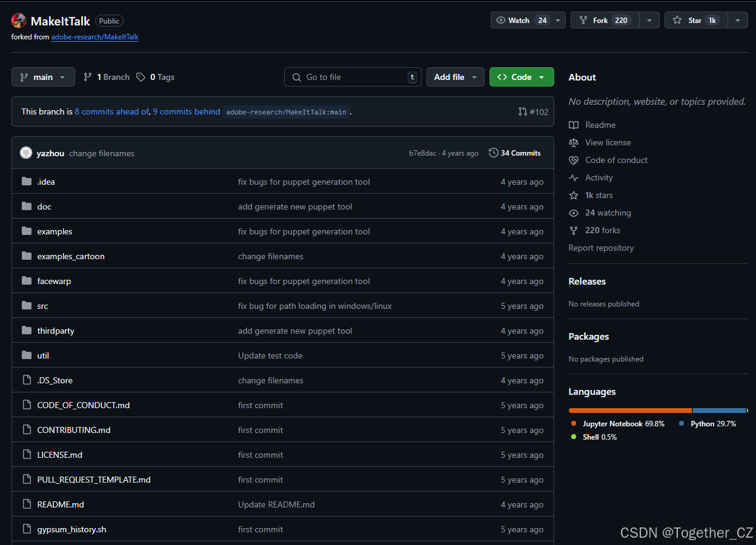
Task: Click the Go to file search field
Action: click(353, 77)
